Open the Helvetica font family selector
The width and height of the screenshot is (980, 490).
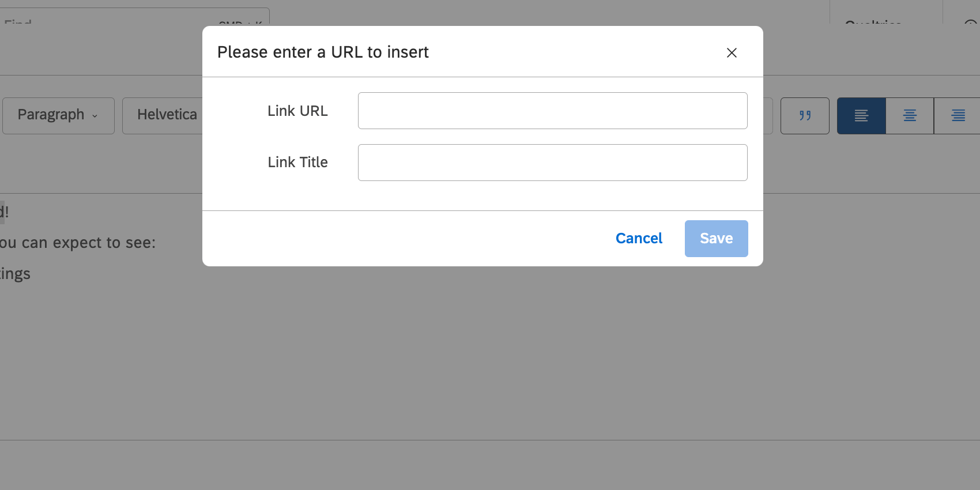pos(167,115)
